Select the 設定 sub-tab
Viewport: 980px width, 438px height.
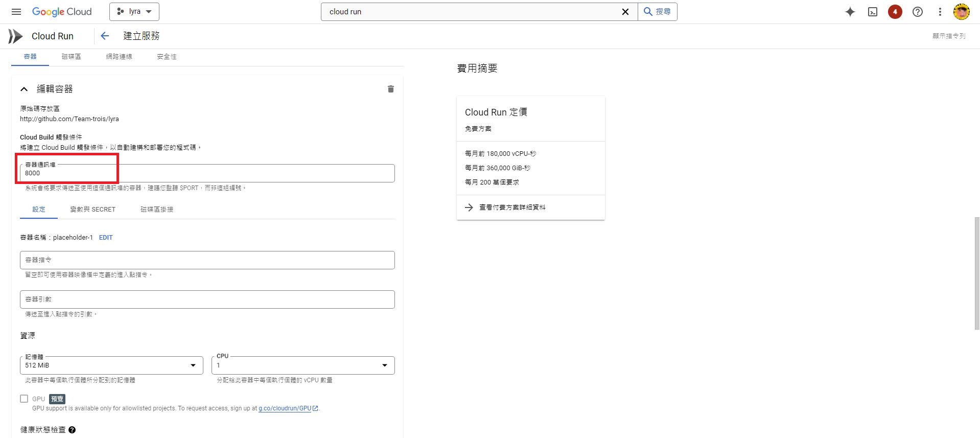[39, 210]
